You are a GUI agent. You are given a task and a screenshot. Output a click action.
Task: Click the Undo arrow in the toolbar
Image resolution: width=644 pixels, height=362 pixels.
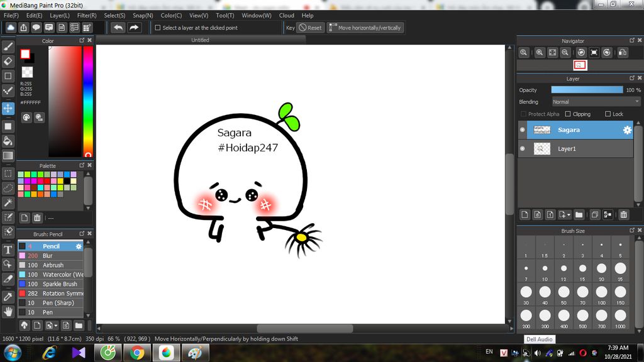point(118,28)
